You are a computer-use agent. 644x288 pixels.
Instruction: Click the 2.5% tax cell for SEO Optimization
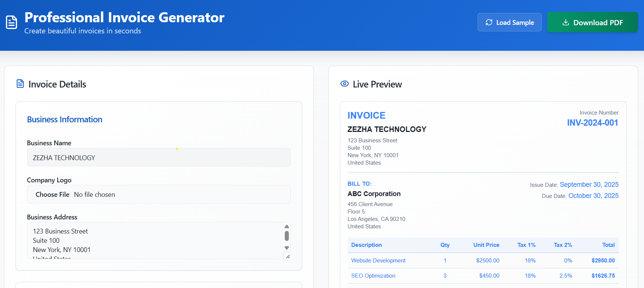pos(566,276)
